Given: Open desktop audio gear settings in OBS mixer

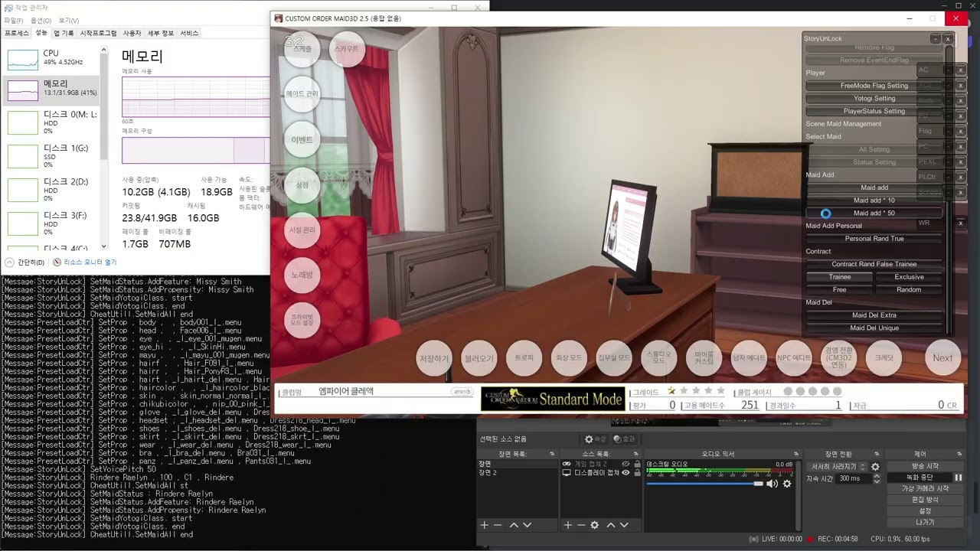Looking at the screenshot, I should (786, 484).
